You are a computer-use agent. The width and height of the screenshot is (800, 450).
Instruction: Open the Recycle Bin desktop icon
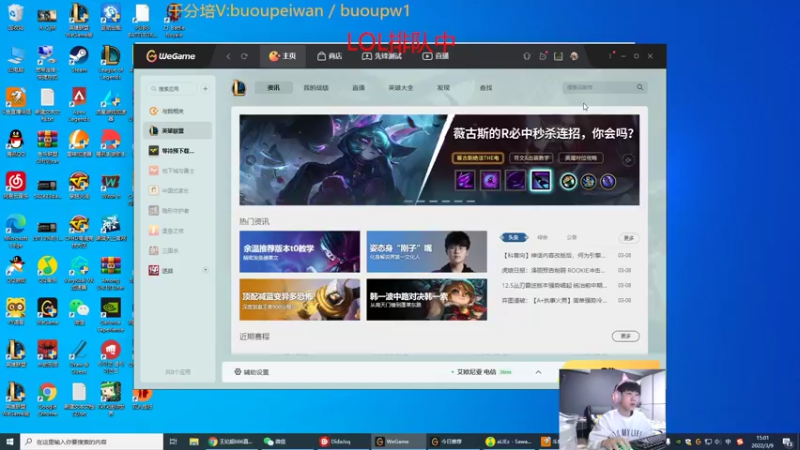[16, 17]
